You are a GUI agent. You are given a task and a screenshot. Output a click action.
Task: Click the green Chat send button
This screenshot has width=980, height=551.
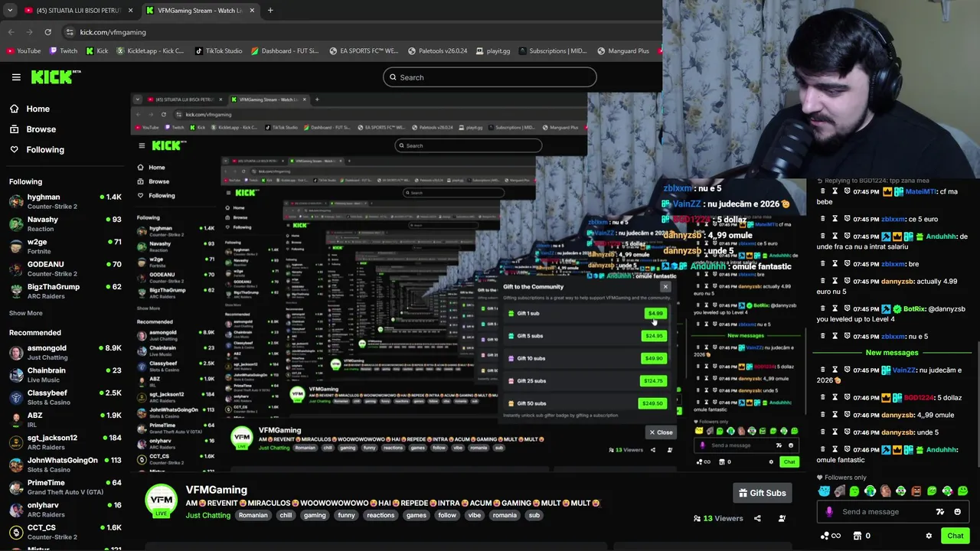pos(955,536)
